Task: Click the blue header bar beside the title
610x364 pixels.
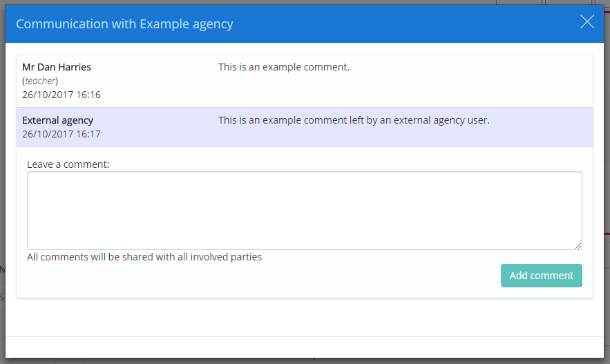Action: 405,23
